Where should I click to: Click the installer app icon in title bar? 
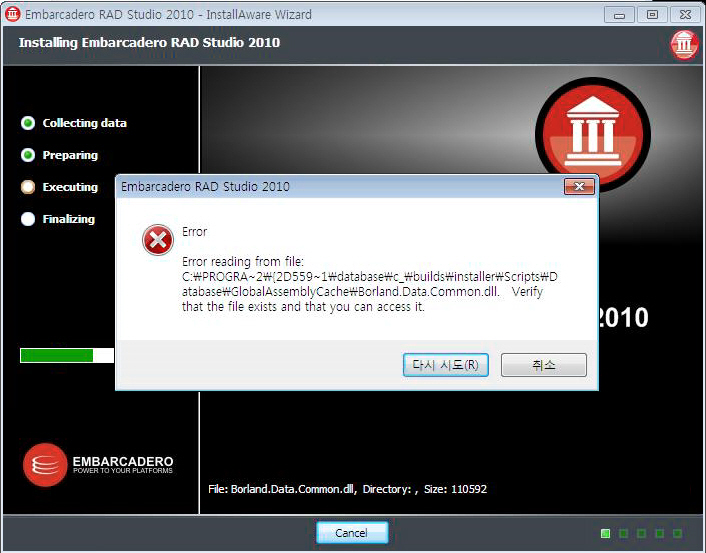tap(12, 14)
